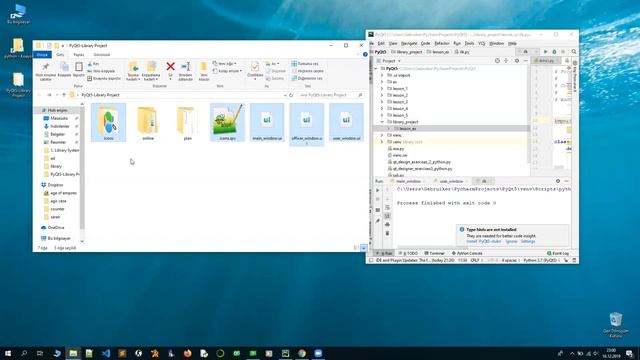The width and height of the screenshot is (640, 360).
Task: Click the Windows Start button on taskbar
Action: pos(8,353)
